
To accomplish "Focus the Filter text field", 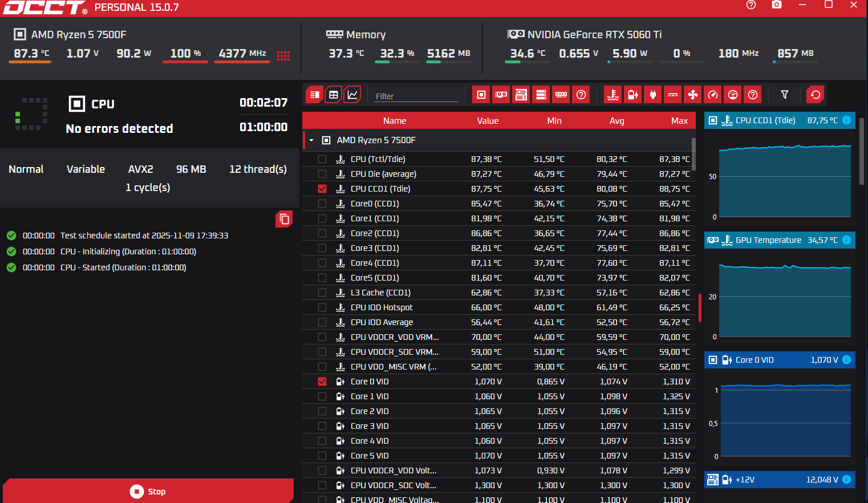I will pos(416,96).
